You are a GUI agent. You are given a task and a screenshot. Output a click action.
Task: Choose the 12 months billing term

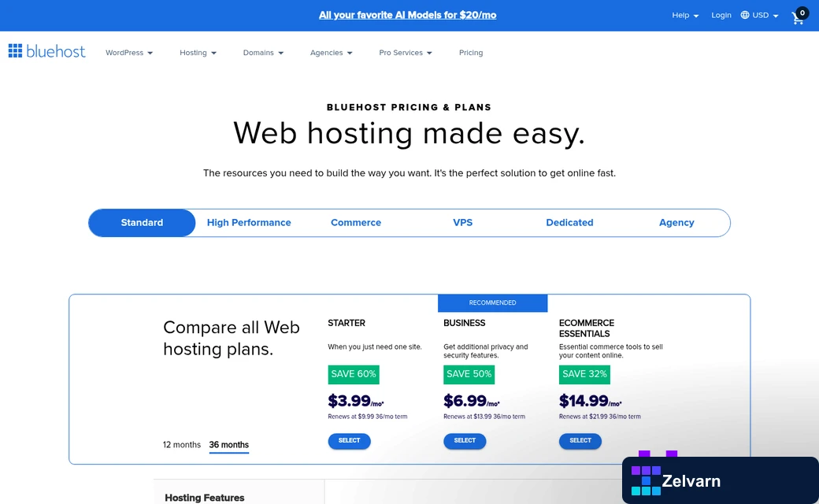182,445
